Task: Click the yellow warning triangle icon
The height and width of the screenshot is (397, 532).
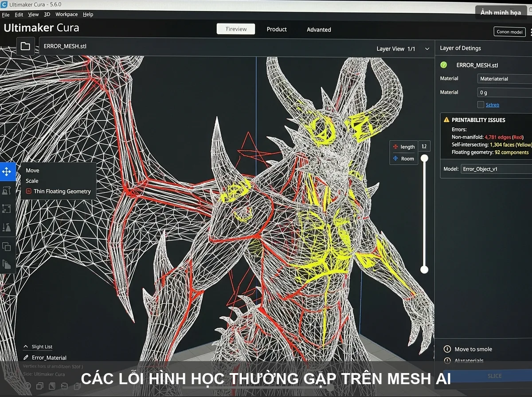Action: click(446, 120)
